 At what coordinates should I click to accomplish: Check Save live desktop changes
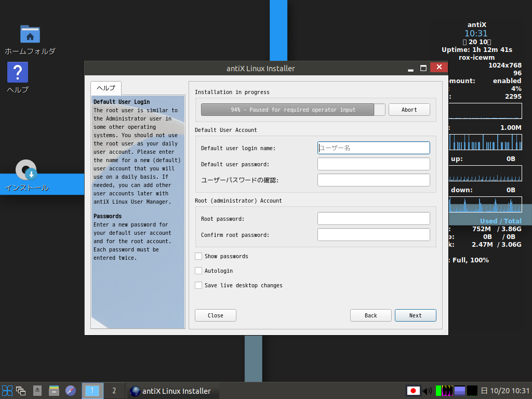198,285
